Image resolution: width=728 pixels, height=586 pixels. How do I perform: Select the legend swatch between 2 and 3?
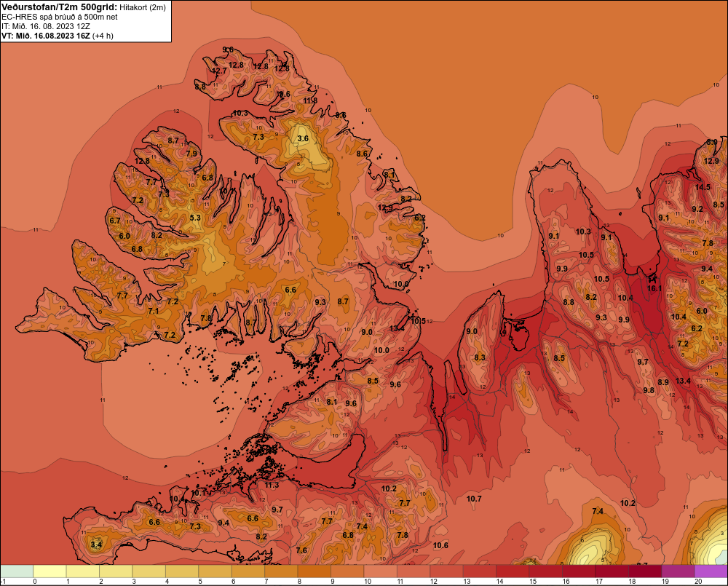click(x=116, y=571)
